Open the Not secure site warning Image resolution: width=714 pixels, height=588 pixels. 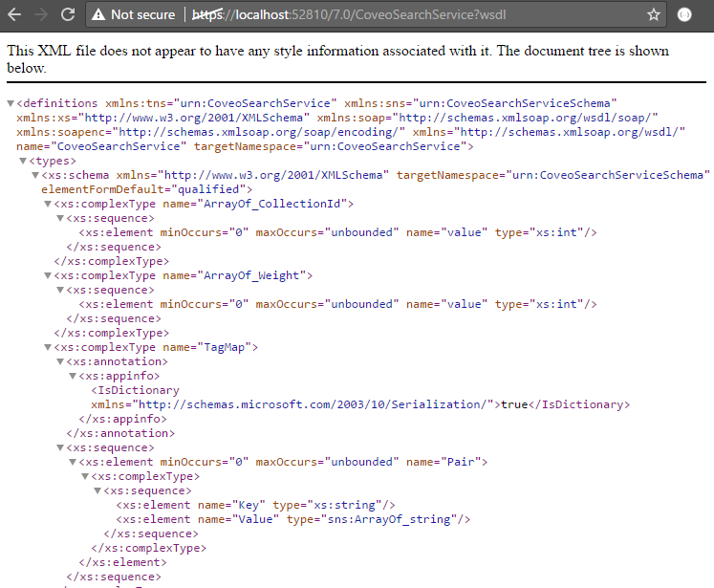click(x=134, y=14)
